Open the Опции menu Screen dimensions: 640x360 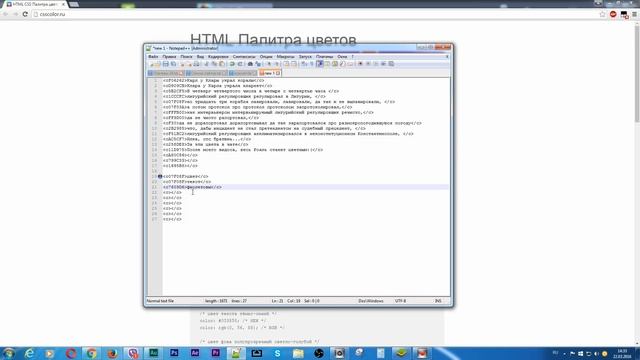coord(266,57)
